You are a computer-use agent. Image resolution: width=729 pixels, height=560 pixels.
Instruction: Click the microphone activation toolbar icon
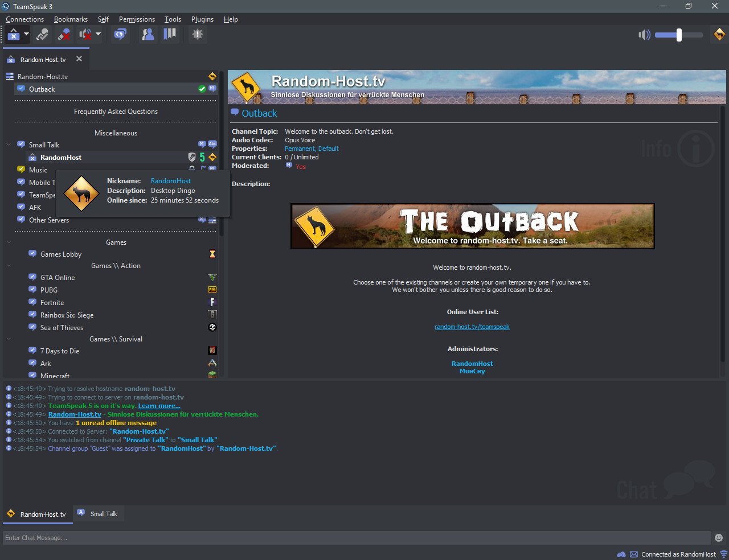(42, 35)
